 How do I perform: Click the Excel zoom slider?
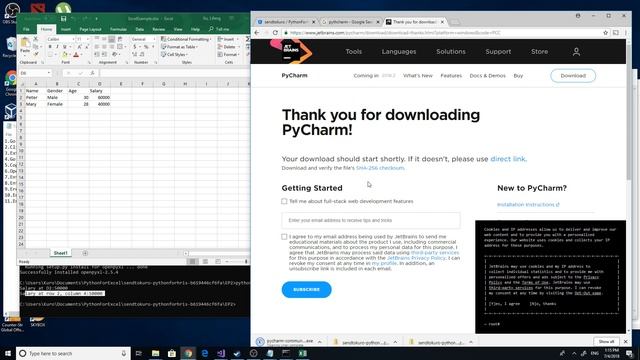(236, 261)
